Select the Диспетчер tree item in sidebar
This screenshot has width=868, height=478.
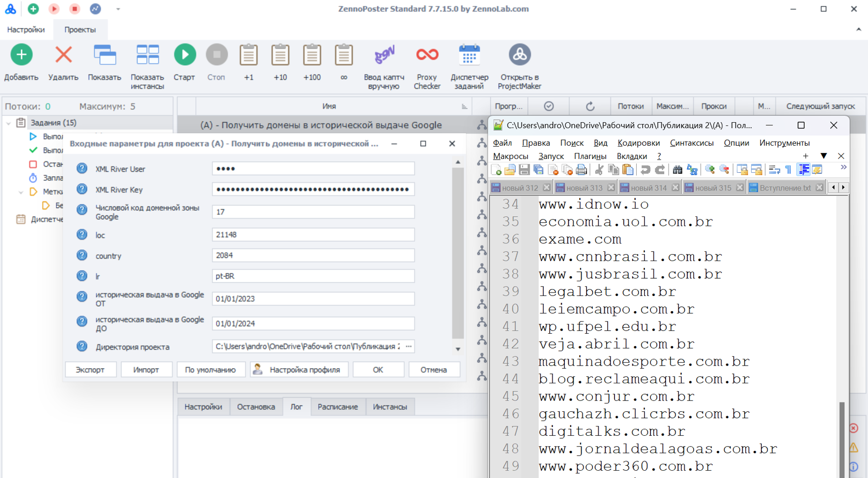click(40, 219)
